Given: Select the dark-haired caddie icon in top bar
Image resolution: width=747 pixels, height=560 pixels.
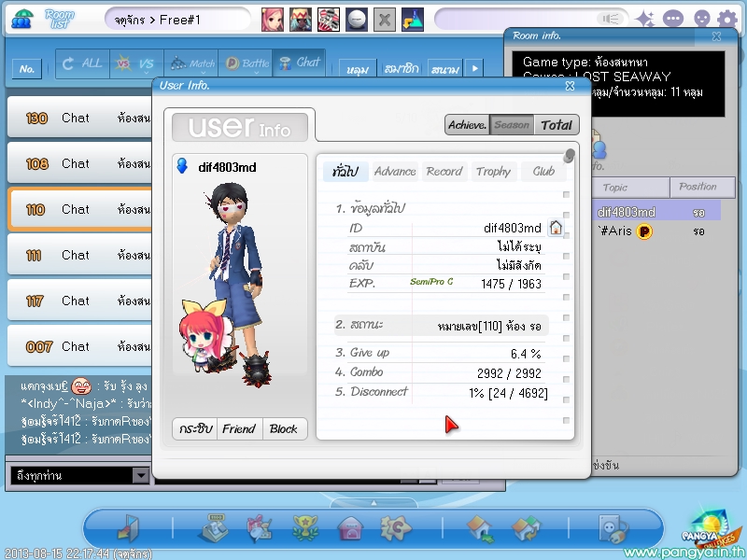Looking at the screenshot, I should point(301,20).
